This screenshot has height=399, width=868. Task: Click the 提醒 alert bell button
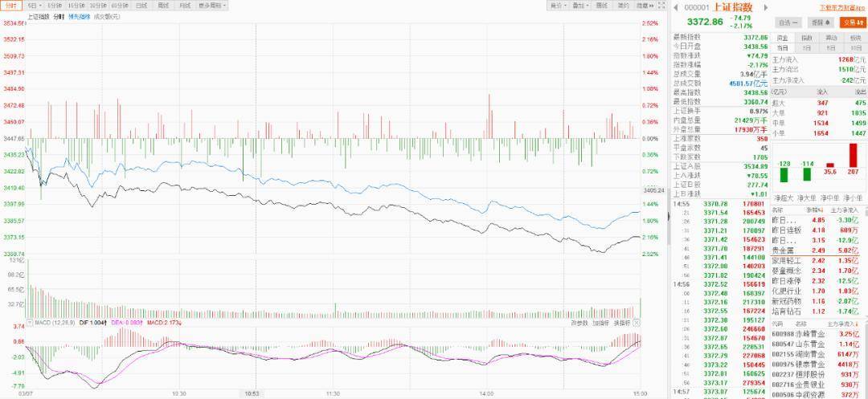(x=821, y=22)
